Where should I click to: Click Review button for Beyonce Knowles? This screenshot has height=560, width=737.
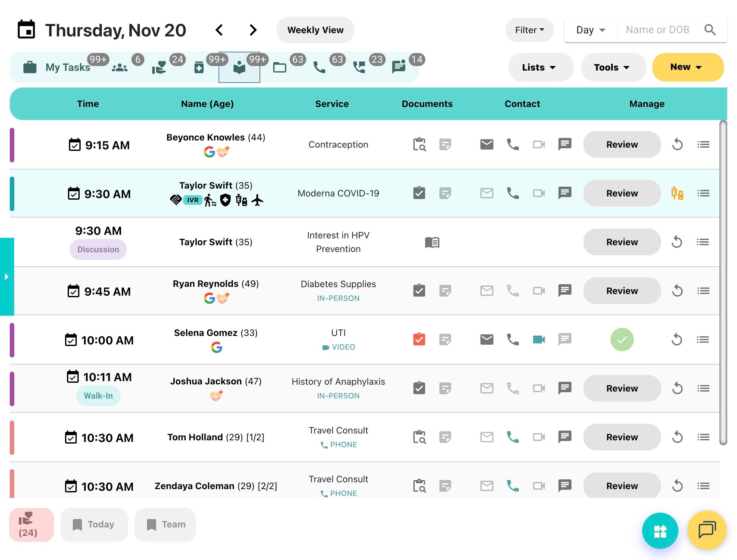(x=622, y=145)
